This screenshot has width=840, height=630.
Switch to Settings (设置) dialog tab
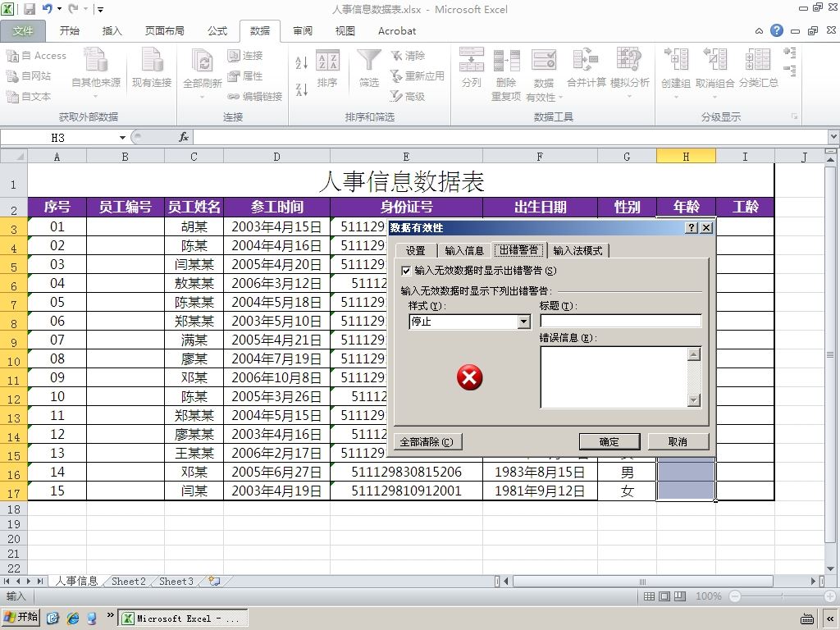coord(416,251)
